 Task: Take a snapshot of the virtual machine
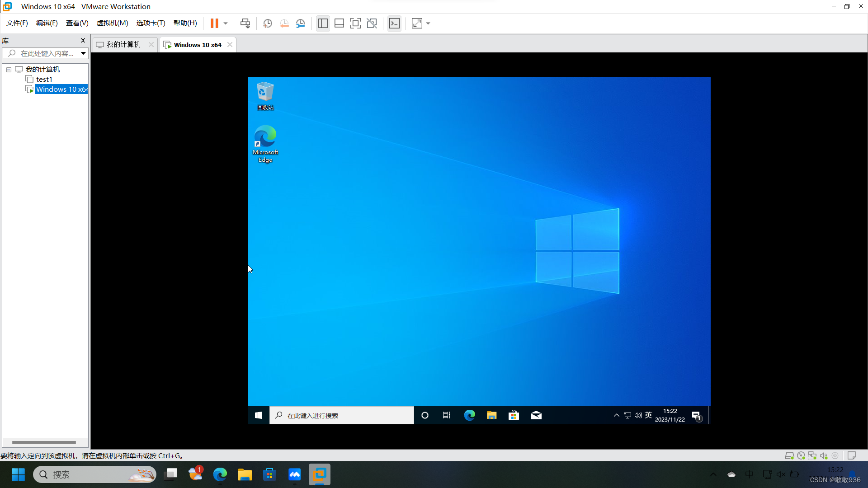tap(267, 23)
